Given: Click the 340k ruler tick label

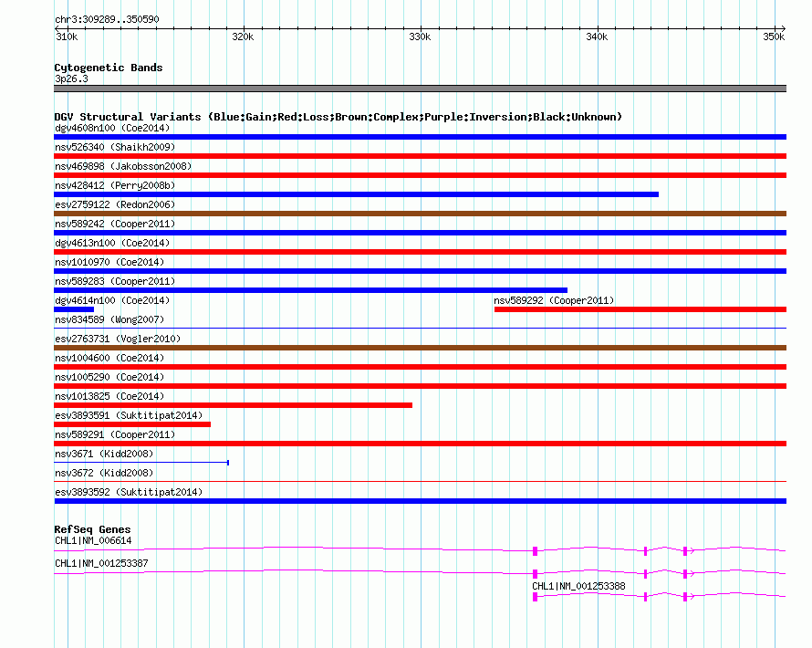Looking at the screenshot, I should point(597,37).
